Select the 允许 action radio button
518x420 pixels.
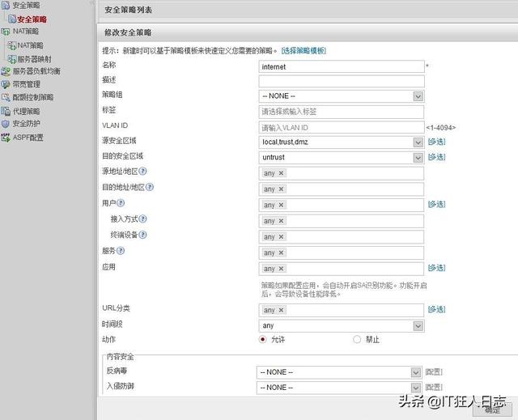pyautogui.click(x=262, y=339)
